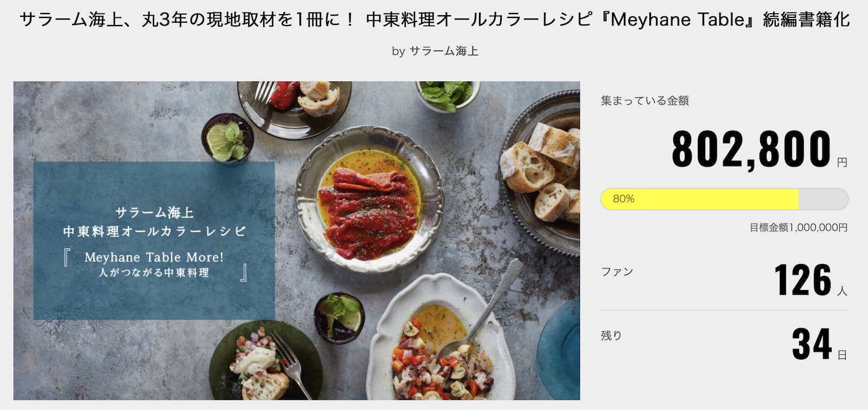The height and width of the screenshot is (410, 868).
Task: Open the author link サラーム海上
Action: (444, 51)
